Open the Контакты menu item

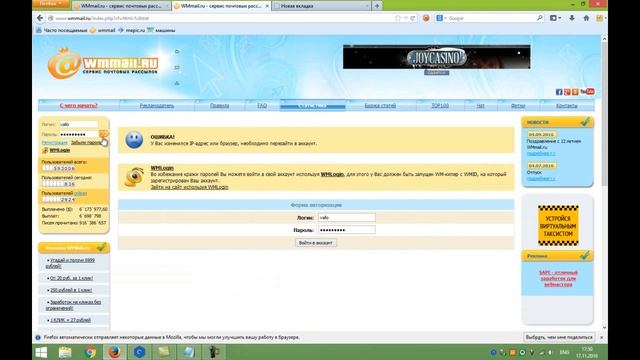567,105
